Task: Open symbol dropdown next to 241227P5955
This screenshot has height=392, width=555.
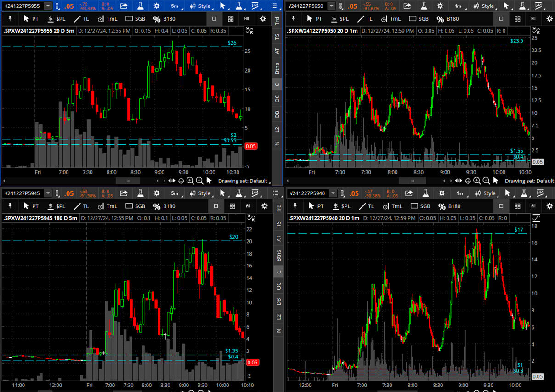Action: point(48,6)
